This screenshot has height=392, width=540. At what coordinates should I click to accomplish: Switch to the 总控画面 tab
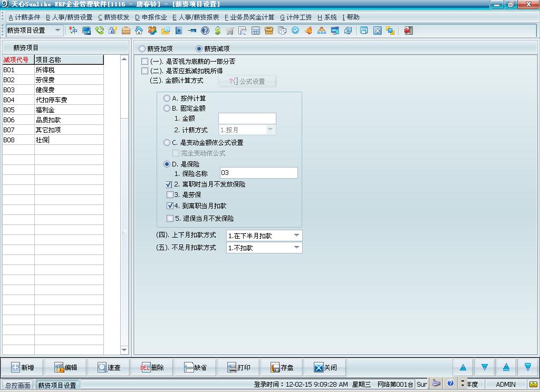coord(18,385)
